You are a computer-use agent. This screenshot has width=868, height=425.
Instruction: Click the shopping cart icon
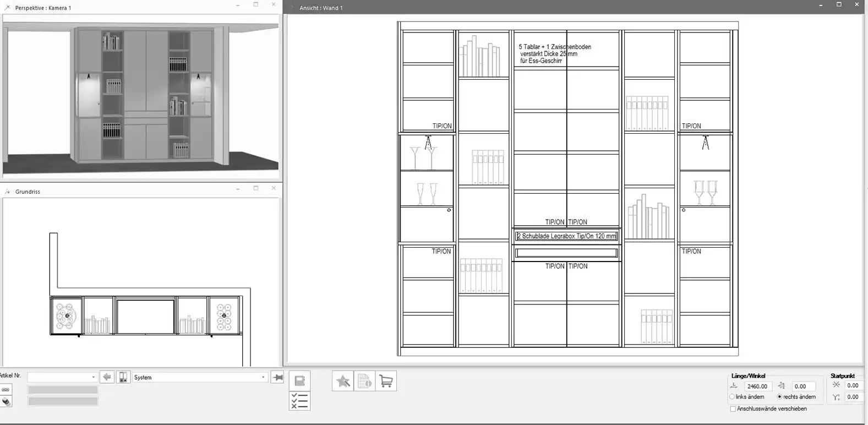386,381
